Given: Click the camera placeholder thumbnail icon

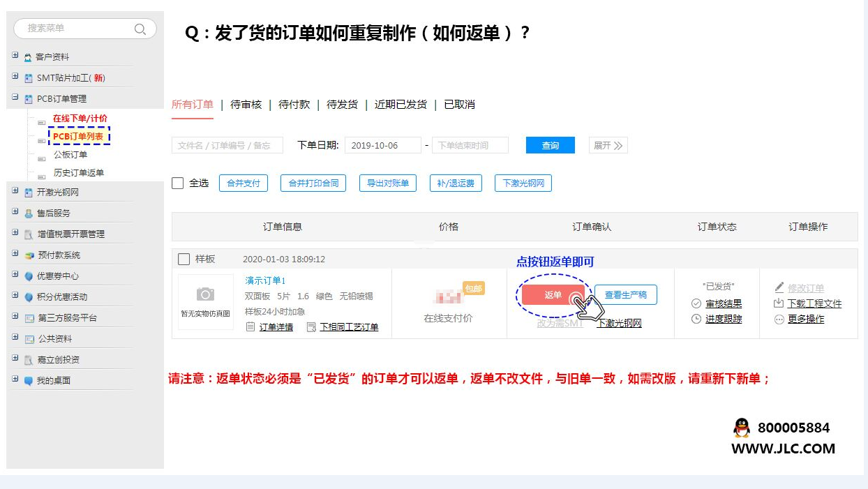Looking at the screenshot, I should [x=205, y=294].
